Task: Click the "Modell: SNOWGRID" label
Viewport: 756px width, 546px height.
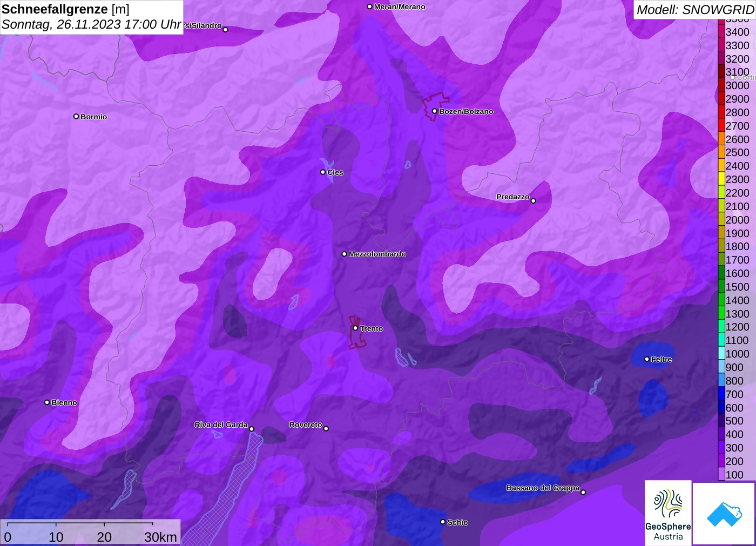Action: (x=695, y=9)
